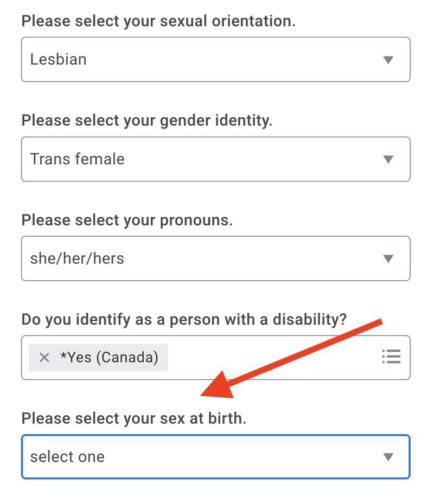Expand the 'Trans female' gender identity dropdown
Screen dimensions: 434x504
point(215,159)
